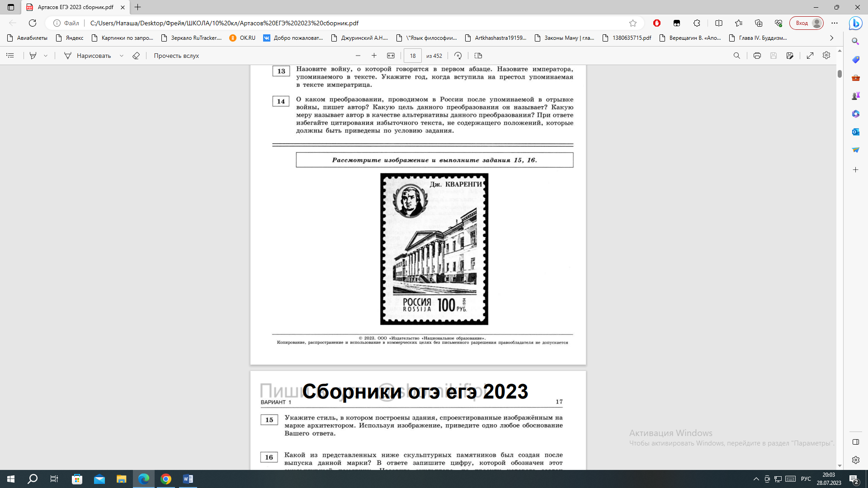Image resolution: width=868 pixels, height=488 pixels.
Task: Click the address bar URL
Action: pos(224,23)
